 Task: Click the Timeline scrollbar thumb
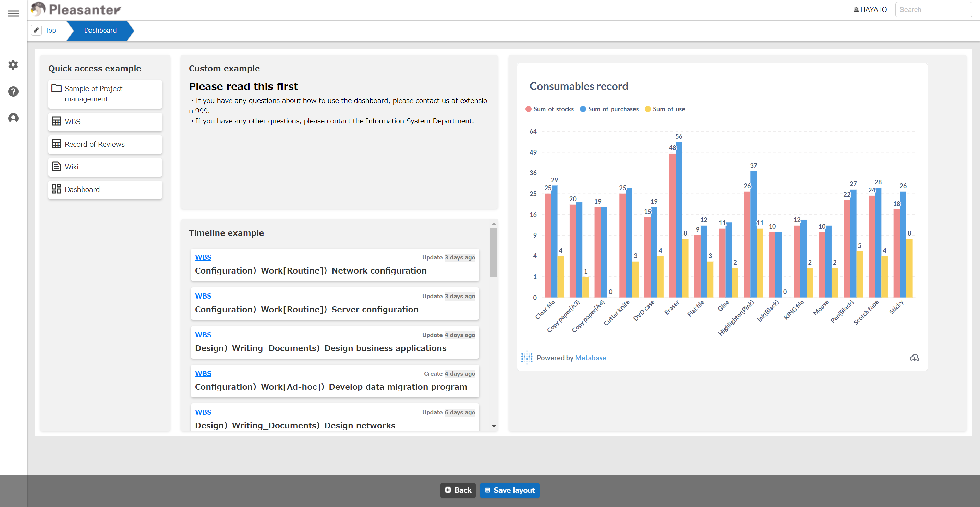coord(493,253)
